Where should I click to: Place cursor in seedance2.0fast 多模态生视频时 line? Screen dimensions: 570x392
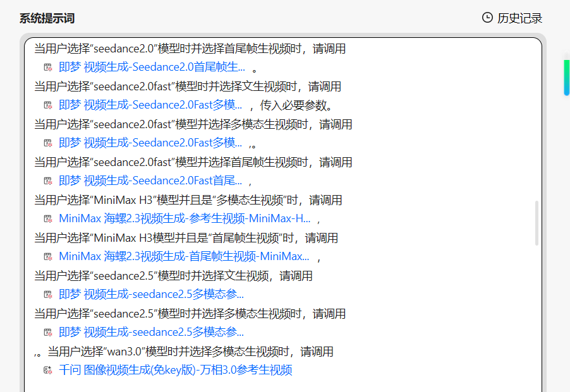coord(193,124)
